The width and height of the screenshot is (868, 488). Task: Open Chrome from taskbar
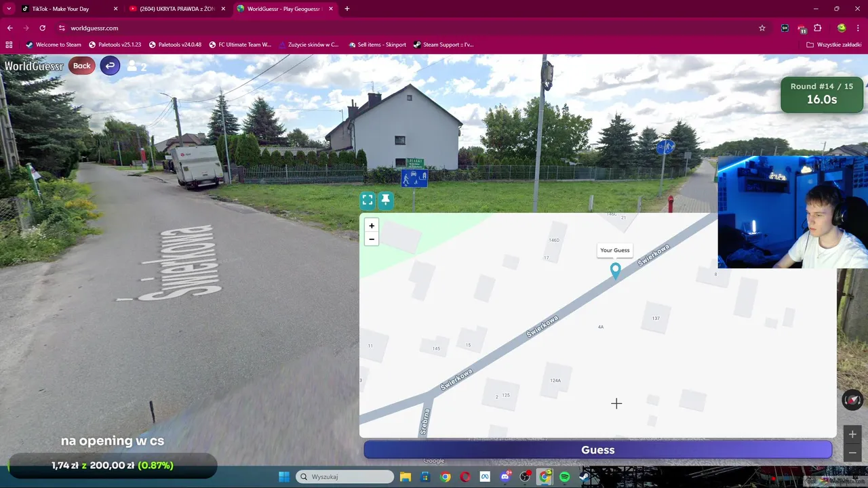[446, 476]
